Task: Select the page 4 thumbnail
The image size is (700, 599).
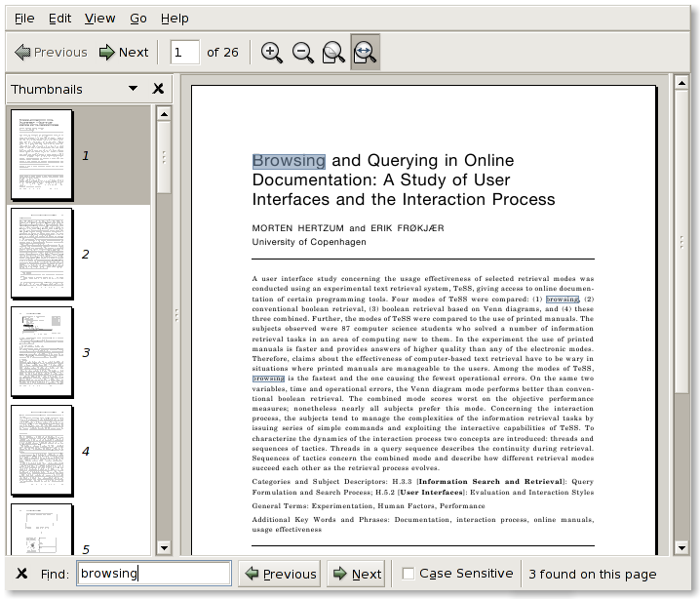Action: tap(42, 451)
